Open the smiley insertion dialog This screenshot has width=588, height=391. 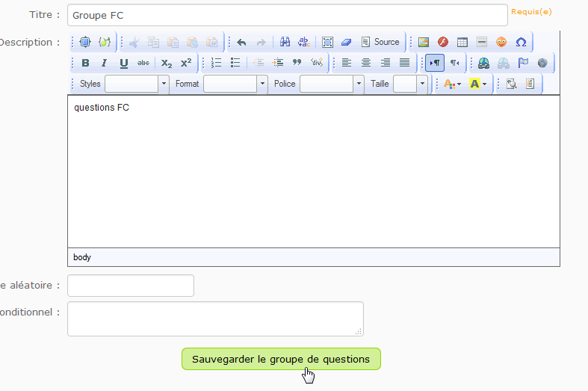coord(501,42)
